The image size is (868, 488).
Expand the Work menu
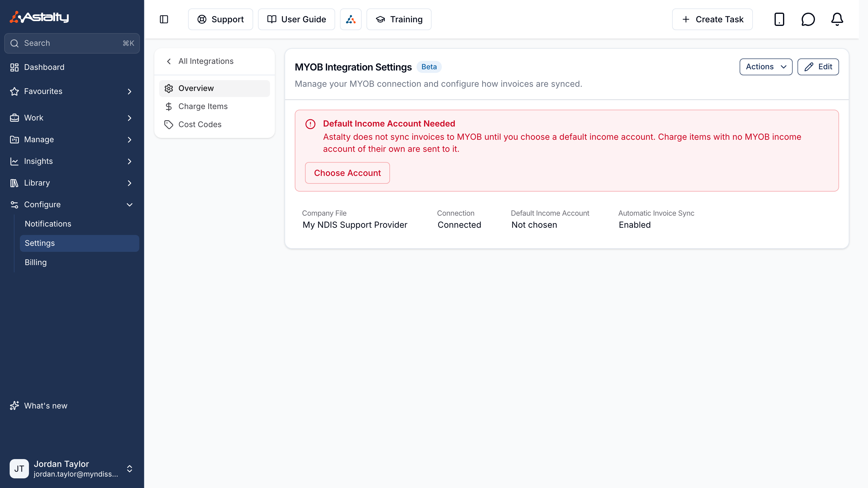coord(72,118)
